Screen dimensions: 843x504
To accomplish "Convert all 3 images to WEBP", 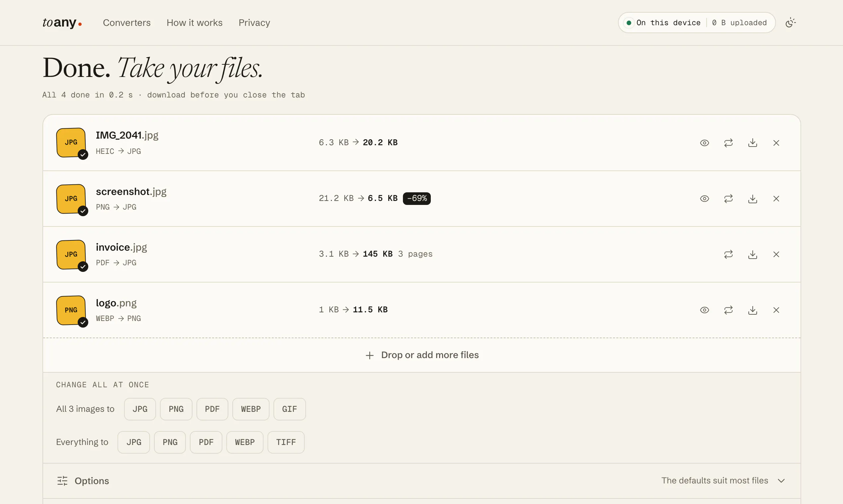I will (x=251, y=409).
